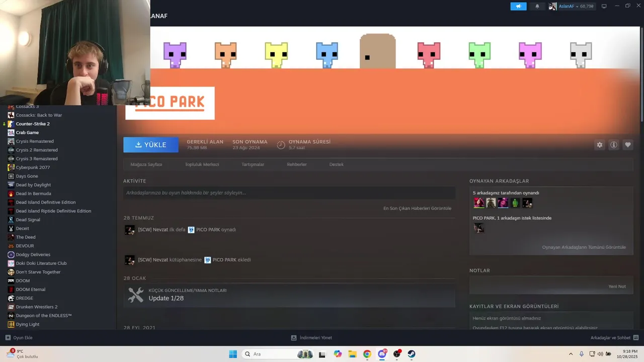Open game settings gear icon
The height and width of the screenshot is (362, 644).
[x=600, y=145]
